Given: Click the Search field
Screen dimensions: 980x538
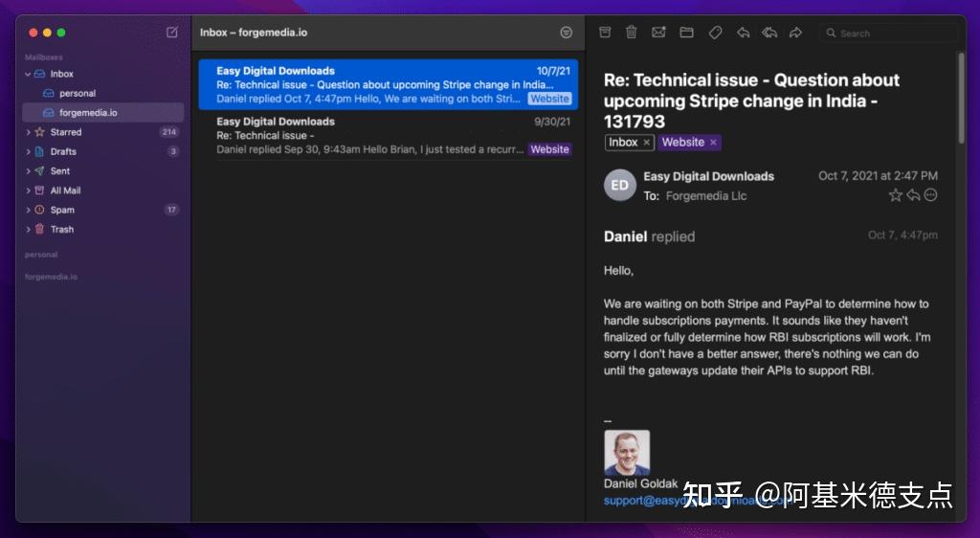Looking at the screenshot, I should point(891,34).
